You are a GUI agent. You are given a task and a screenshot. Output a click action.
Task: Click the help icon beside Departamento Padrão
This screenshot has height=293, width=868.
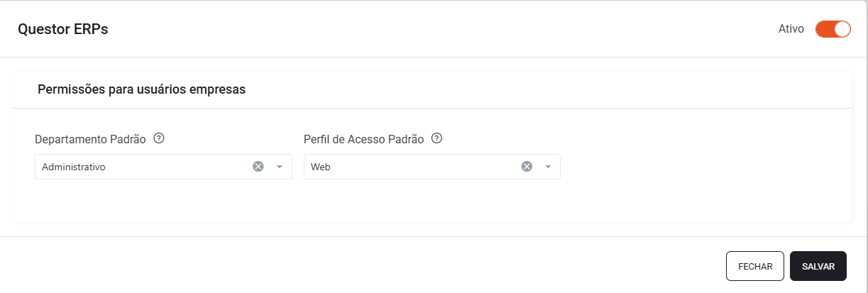(x=159, y=138)
